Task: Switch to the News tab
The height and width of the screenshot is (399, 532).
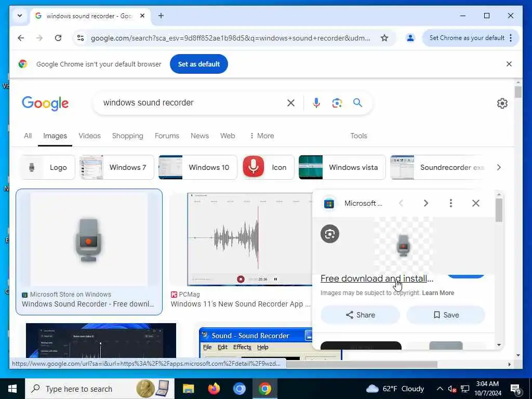Action: pos(199,136)
